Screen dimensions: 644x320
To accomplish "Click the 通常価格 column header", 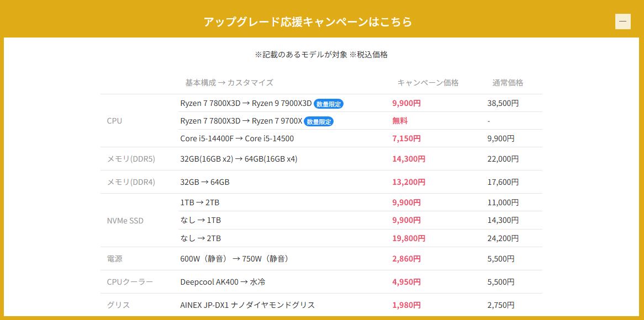I will pos(508,83).
